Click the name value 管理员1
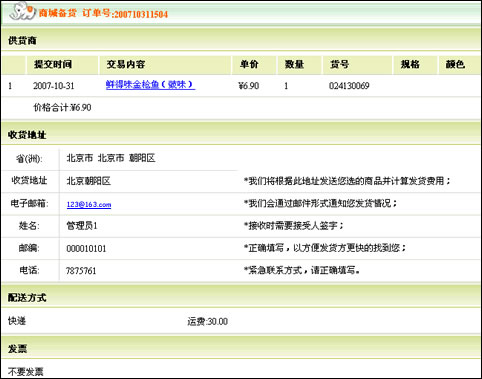 pyautogui.click(x=82, y=226)
